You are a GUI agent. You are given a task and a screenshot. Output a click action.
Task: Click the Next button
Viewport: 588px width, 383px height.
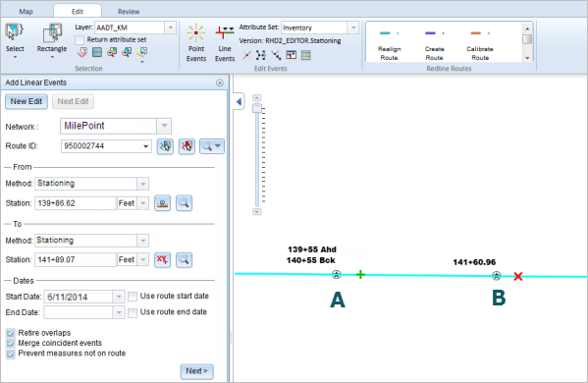tap(196, 371)
